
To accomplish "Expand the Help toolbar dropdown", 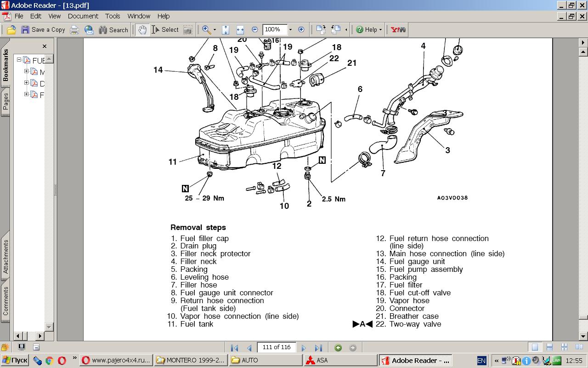I will click(x=380, y=29).
